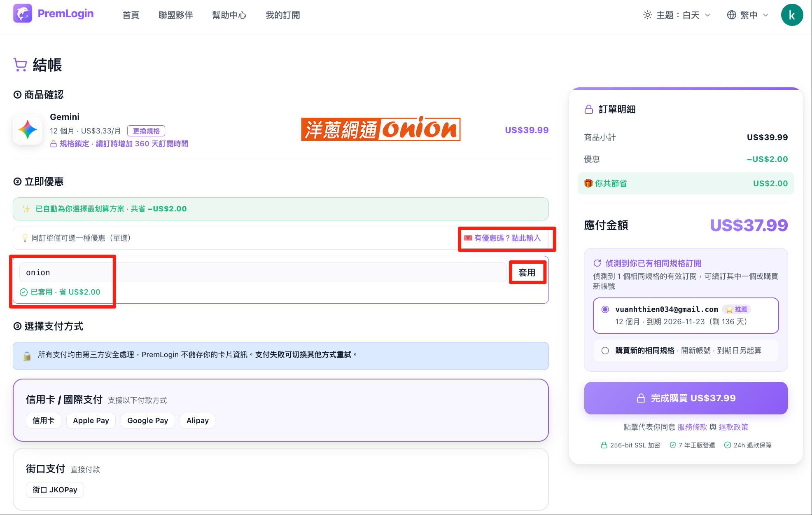
Task: Expand the 繁中 language dropdown
Action: click(x=748, y=15)
